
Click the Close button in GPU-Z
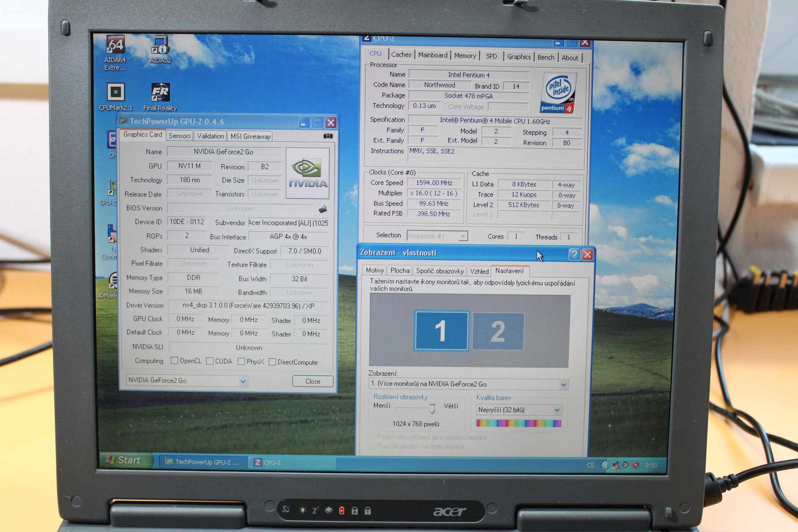pyautogui.click(x=313, y=381)
